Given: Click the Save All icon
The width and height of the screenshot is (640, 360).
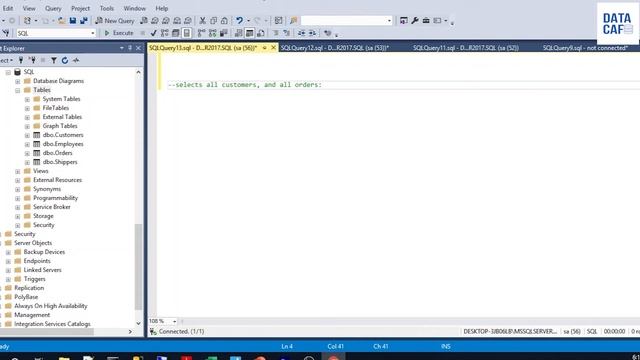Looking at the screenshot, I should pos(84,20).
